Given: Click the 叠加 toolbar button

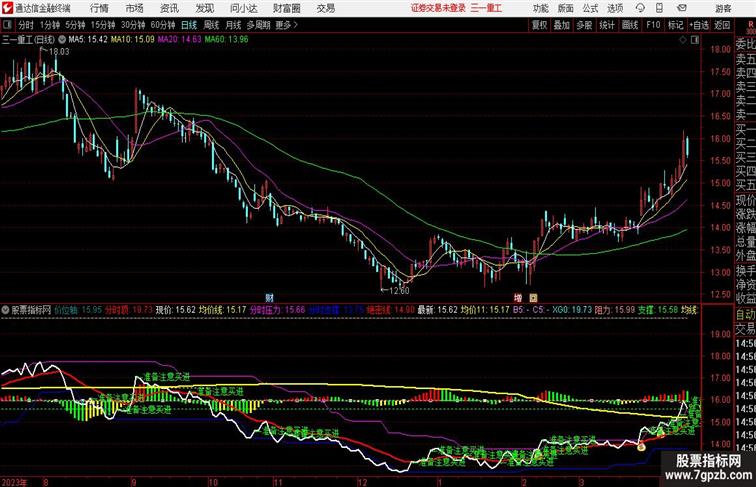Looking at the screenshot, I should point(562,25).
